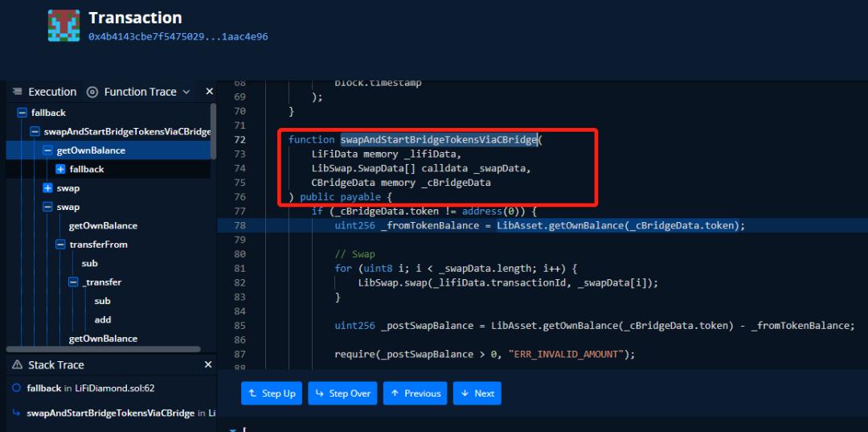
Task: Click the Transaction page heading
Action: (x=135, y=18)
